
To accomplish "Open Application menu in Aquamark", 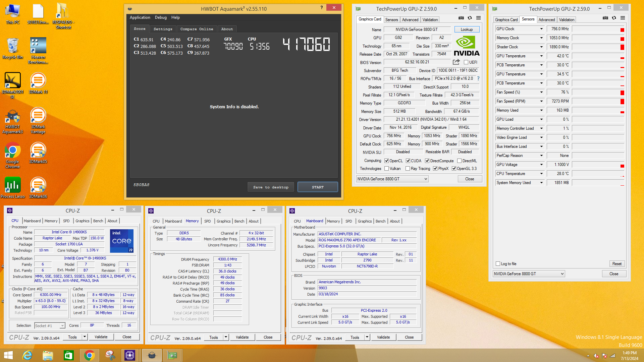I will pyautogui.click(x=140, y=17).
